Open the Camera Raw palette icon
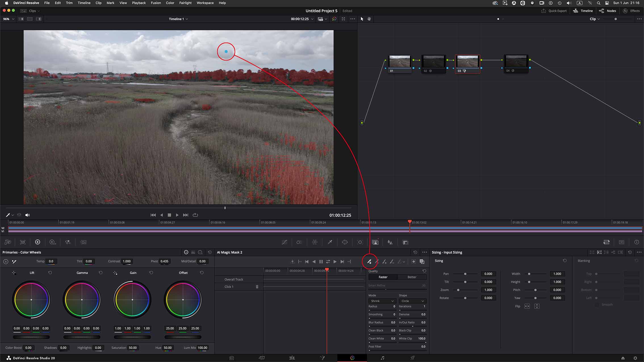The image size is (644, 362). pyautogui.click(x=8, y=242)
